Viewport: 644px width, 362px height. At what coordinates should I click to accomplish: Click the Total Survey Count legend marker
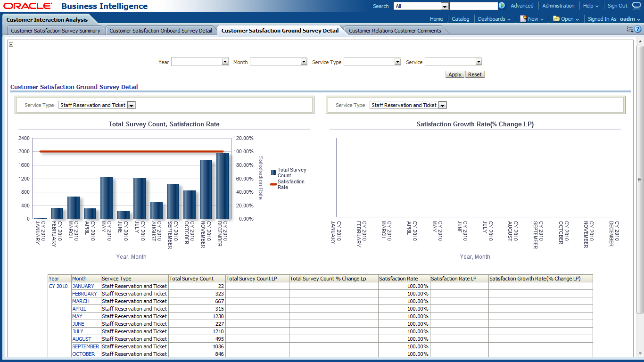click(x=273, y=173)
